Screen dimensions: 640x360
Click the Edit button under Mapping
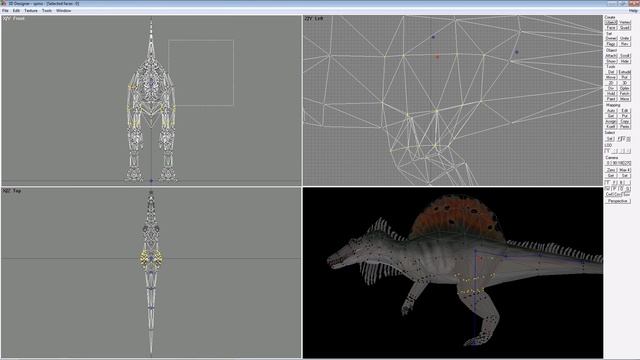point(624,111)
